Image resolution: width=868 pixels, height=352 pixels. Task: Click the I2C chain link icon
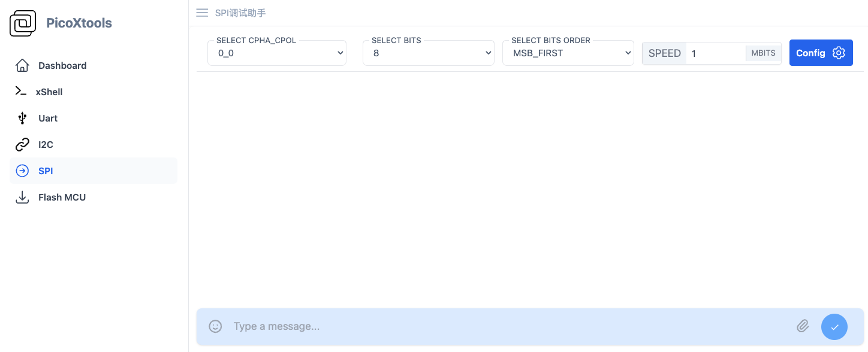(22, 144)
